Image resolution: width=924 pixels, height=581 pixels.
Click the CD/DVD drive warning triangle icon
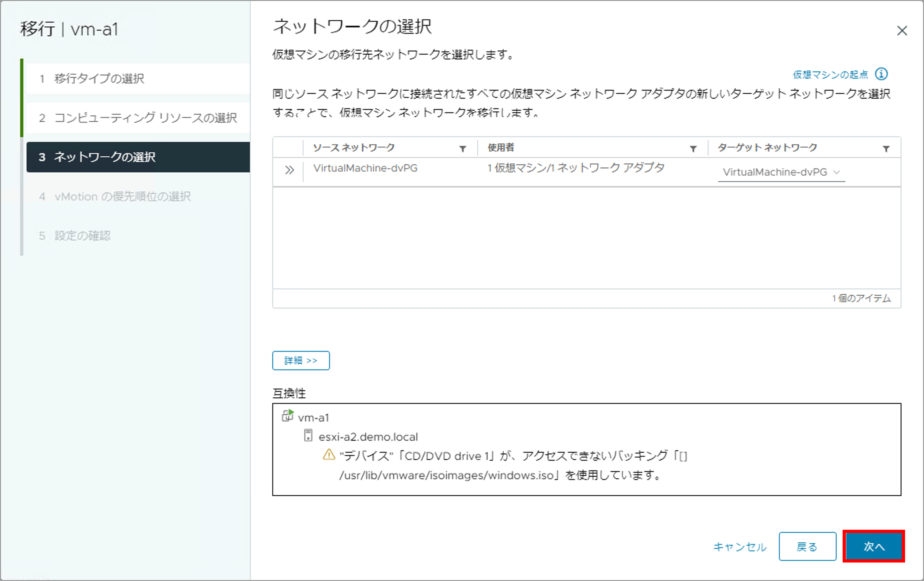(x=329, y=455)
